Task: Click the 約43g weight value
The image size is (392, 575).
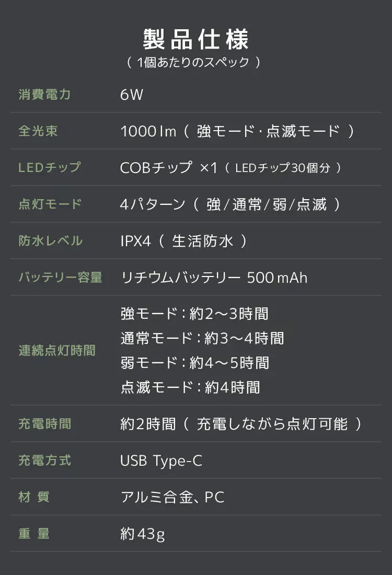Action: 143,534
